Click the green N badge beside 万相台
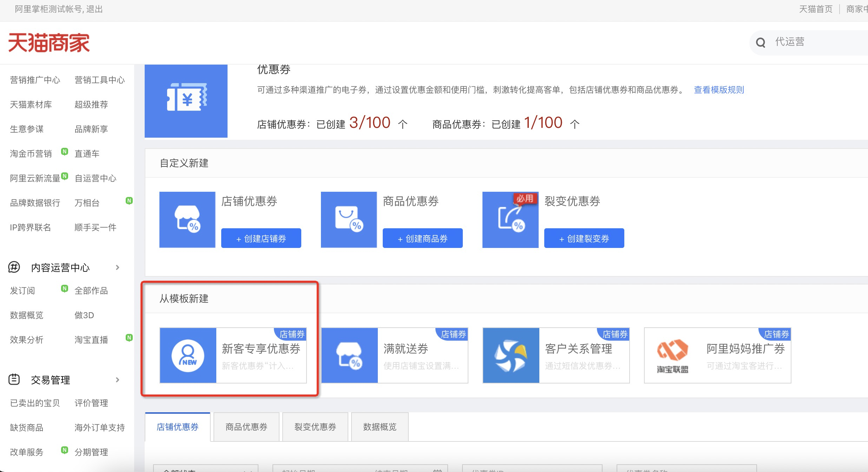The image size is (868, 472). [x=129, y=201]
